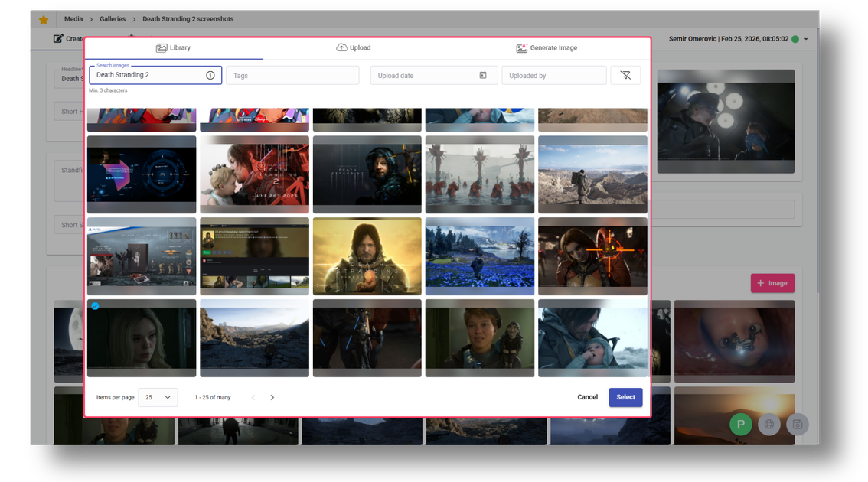Click the yellow star favorite icon

[x=43, y=18]
